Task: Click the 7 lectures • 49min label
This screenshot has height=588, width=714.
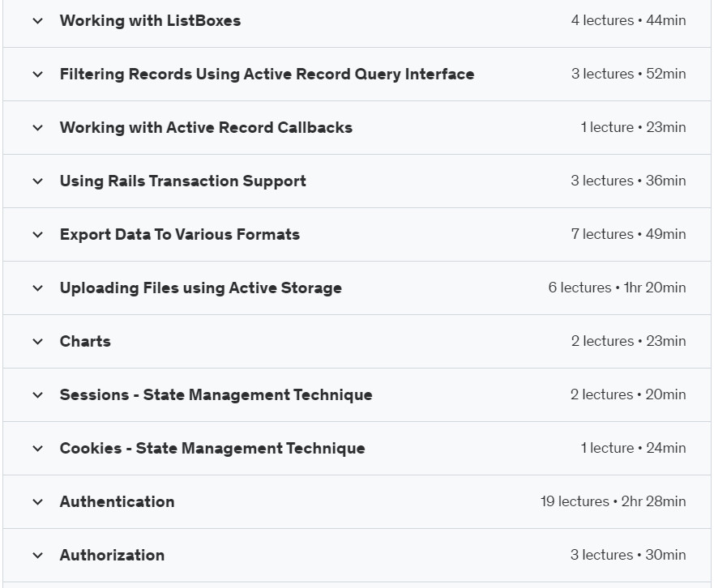Action: (628, 234)
